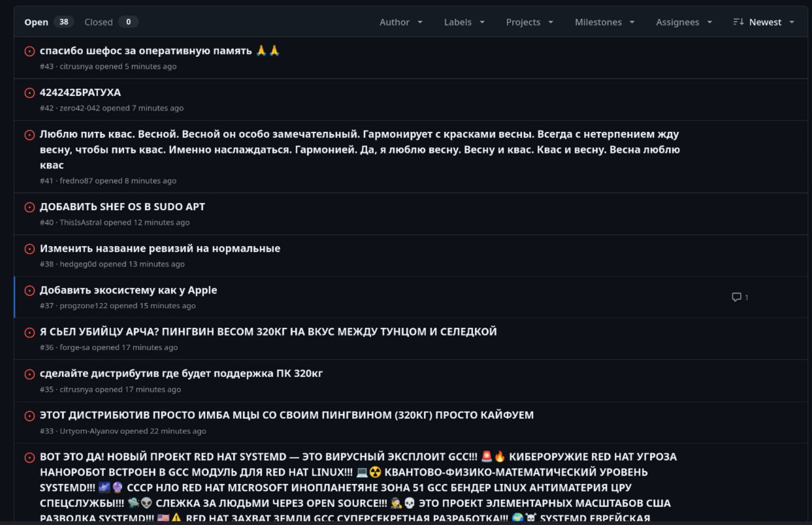
Task: Open the Author filter dropdown
Action: (400, 22)
